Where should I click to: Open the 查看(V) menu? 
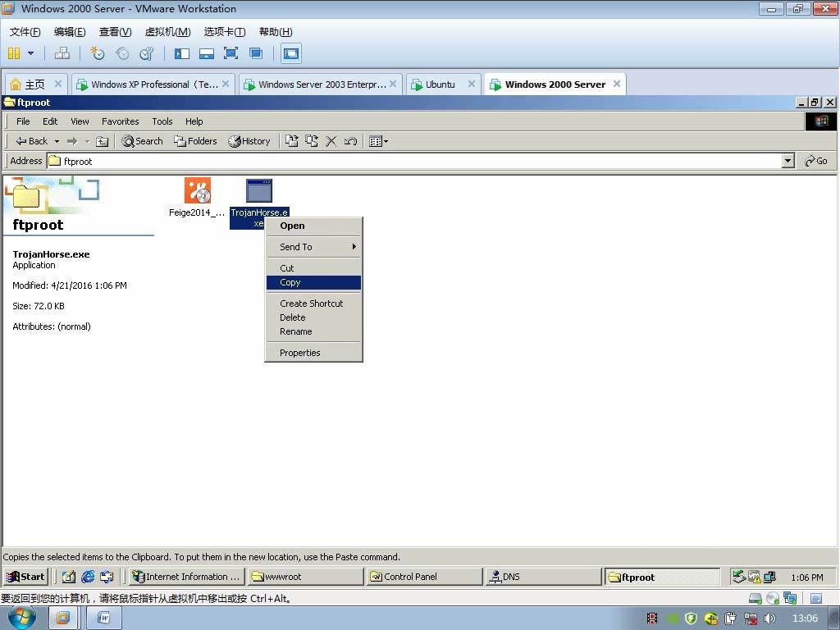[115, 32]
